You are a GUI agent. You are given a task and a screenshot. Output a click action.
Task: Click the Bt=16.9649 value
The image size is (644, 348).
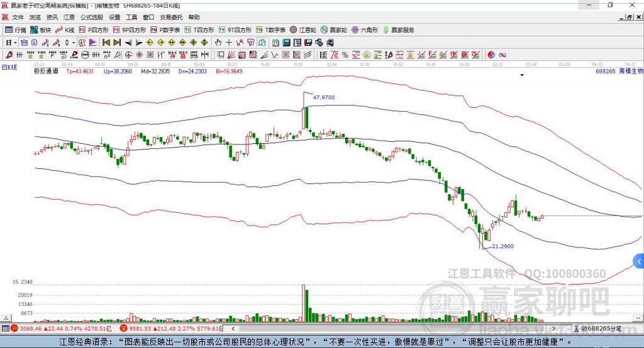tap(229, 71)
